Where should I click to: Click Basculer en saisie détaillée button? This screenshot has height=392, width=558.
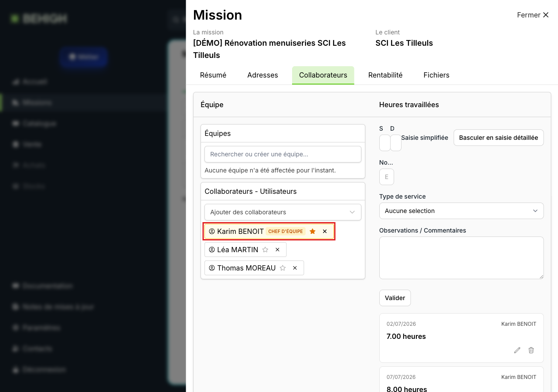(499, 138)
